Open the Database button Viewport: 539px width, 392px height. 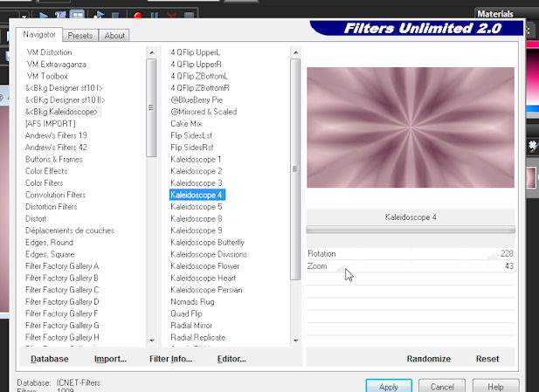pyautogui.click(x=50, y=359)
